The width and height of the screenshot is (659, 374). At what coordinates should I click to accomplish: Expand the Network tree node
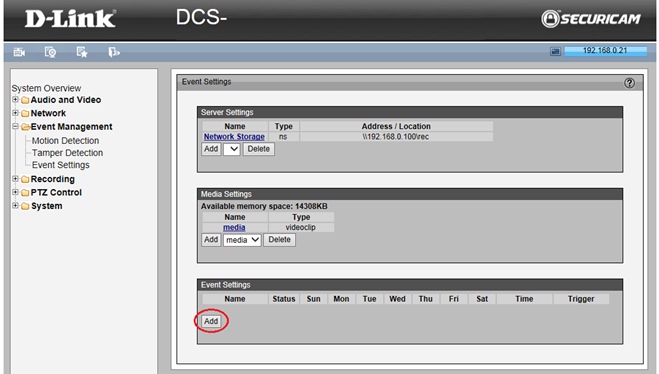(x=15, y=113)
